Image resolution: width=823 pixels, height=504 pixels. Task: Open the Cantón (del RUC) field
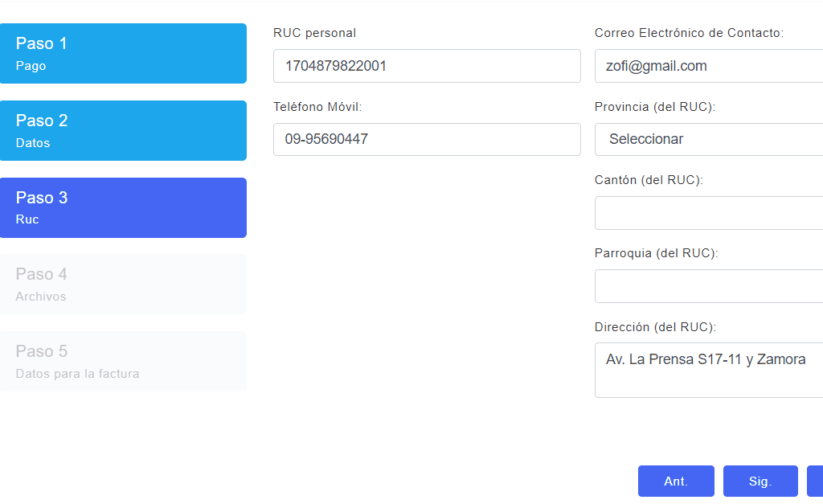709,213
